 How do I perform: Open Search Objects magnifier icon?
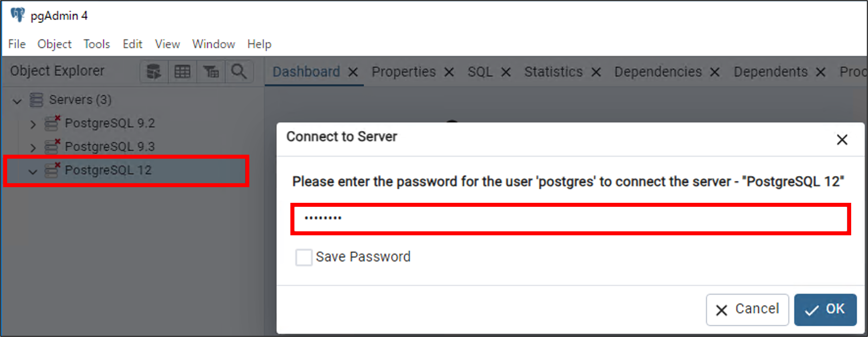(239, 72)
